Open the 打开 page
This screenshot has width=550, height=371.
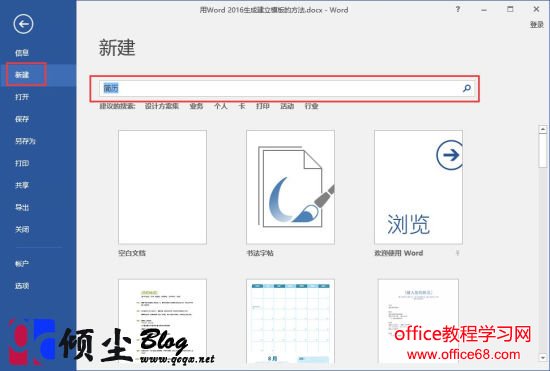click(x=22, y=97)
